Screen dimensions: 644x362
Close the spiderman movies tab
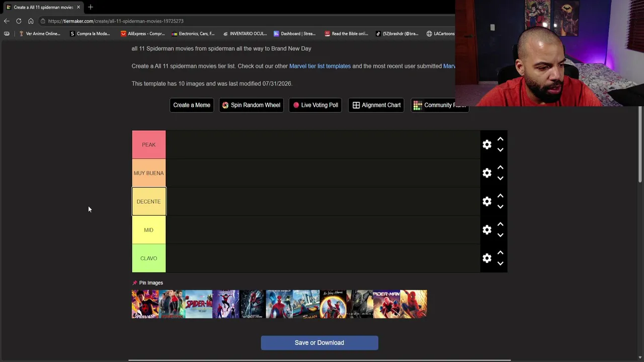click(78, 7)
